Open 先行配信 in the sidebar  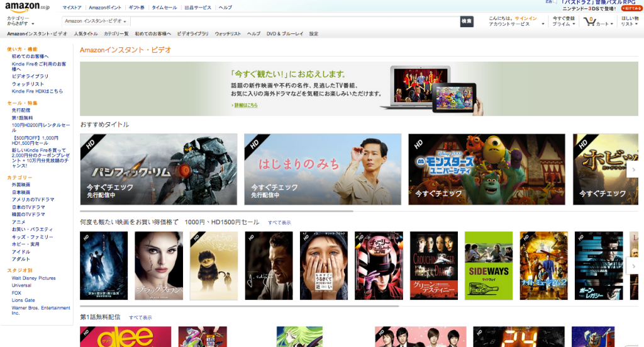21,110
